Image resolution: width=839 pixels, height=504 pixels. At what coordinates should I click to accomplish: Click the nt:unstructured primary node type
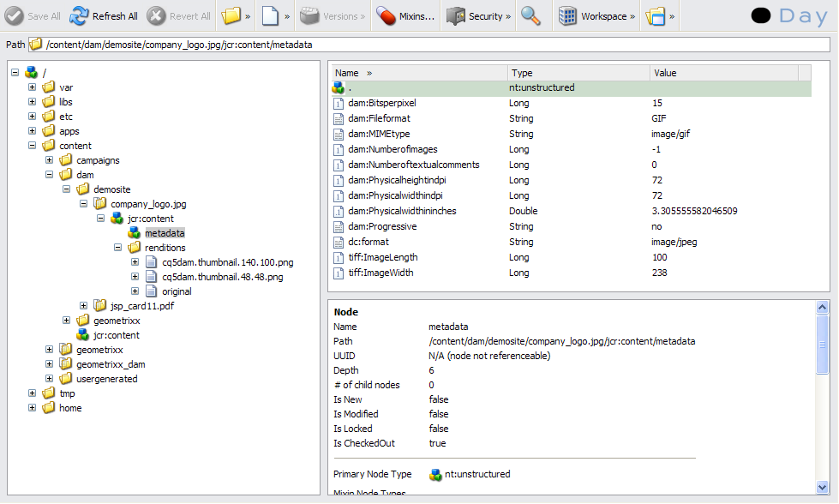point(477,474)
